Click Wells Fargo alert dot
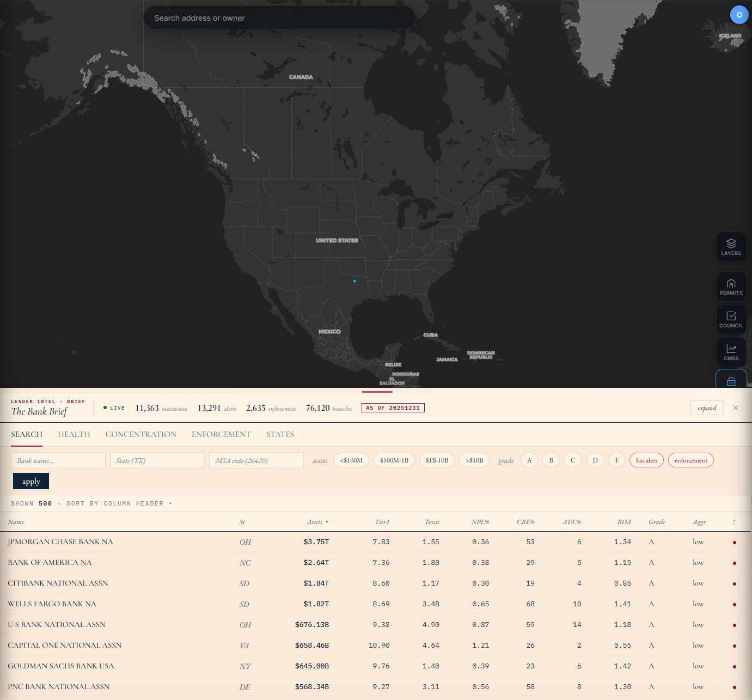 [x=735, y=605]
